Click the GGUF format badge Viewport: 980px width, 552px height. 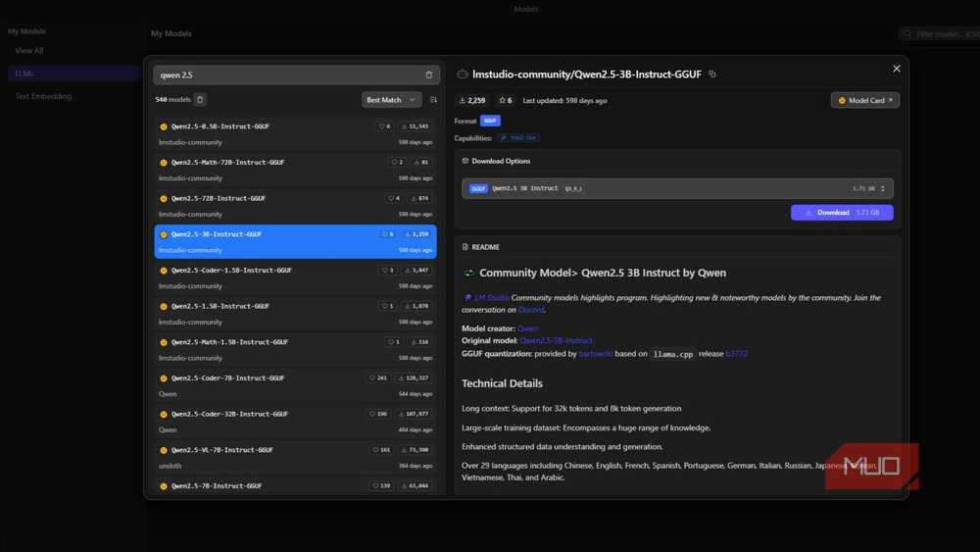click(x=490, y=121)
